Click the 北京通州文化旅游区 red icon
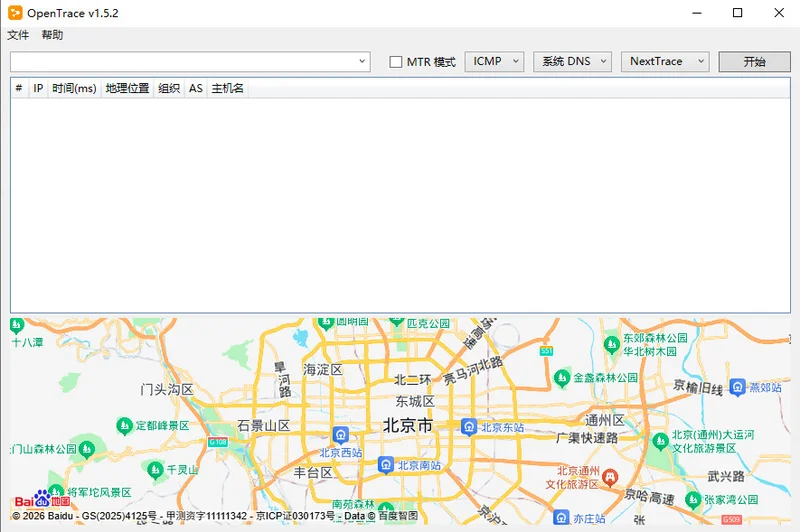 (x=610, y=477)
